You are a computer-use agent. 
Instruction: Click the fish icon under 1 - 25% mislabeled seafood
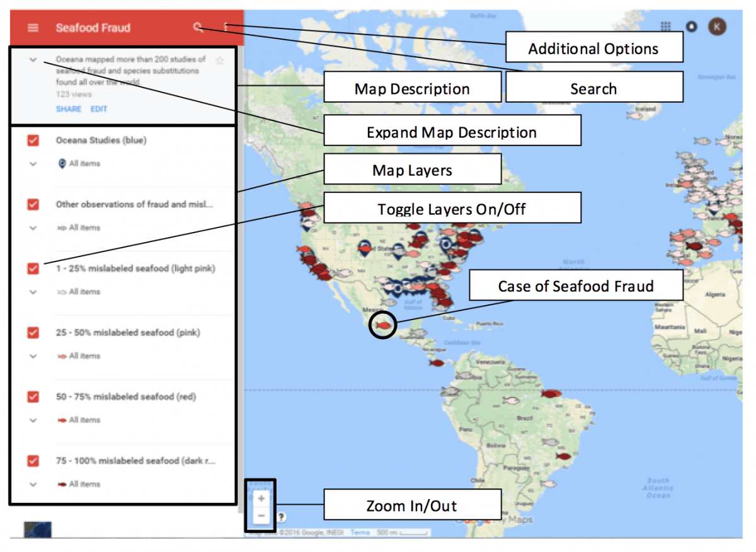tap(62, 292)
